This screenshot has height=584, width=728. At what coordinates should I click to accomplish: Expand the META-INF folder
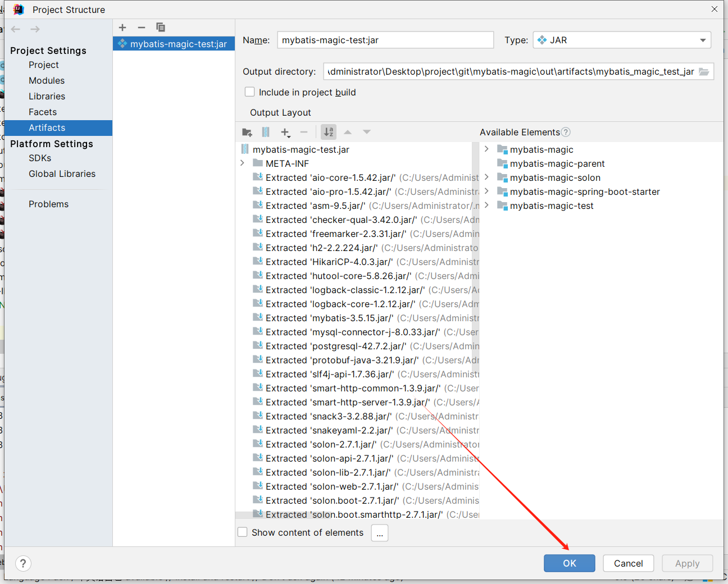(242, 163)
